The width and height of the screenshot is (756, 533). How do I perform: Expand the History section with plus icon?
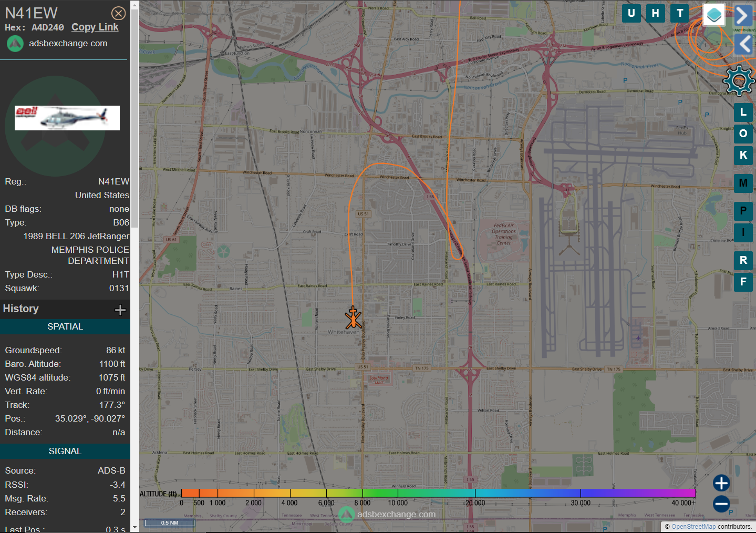tap(120, 310)
